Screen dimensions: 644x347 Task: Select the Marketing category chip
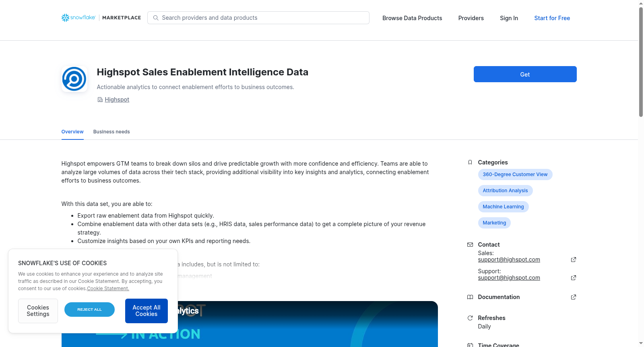point(494,223)
